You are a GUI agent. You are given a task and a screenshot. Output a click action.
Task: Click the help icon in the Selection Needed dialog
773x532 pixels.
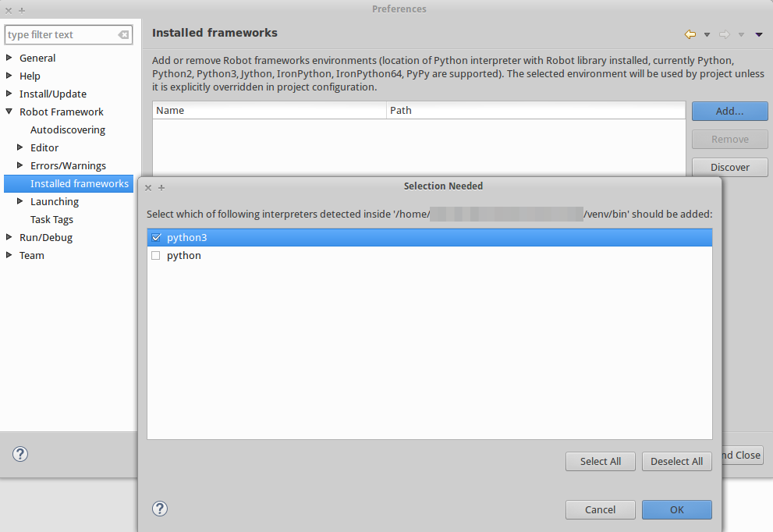coord(160,509)
